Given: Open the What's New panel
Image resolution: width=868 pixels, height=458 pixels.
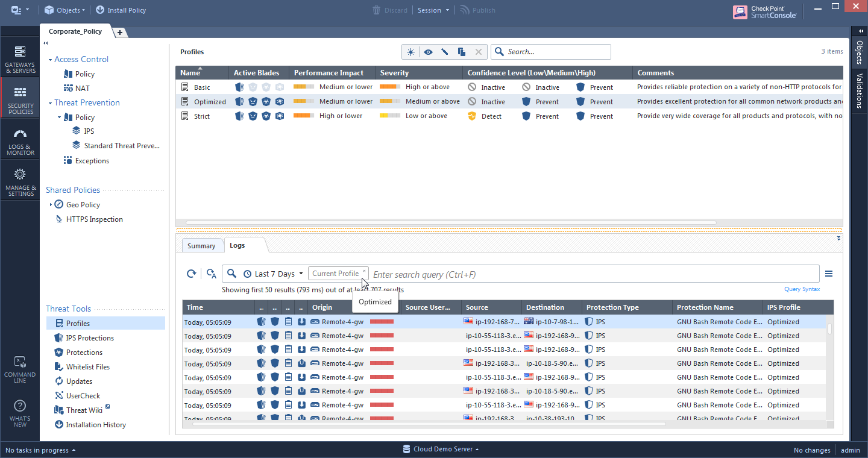Looking at the screenshot, I should click(x=20, y=413).
